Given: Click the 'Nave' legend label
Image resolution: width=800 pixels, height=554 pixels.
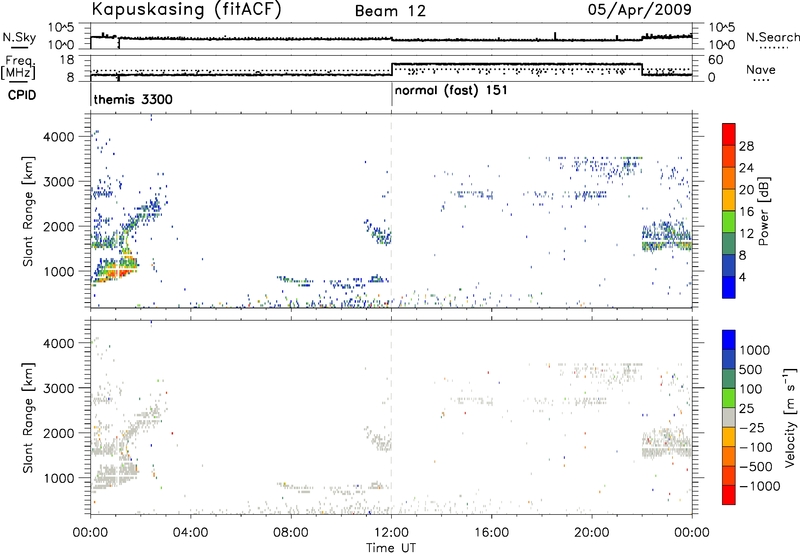Looking at the screenshot, I should 761,69.
